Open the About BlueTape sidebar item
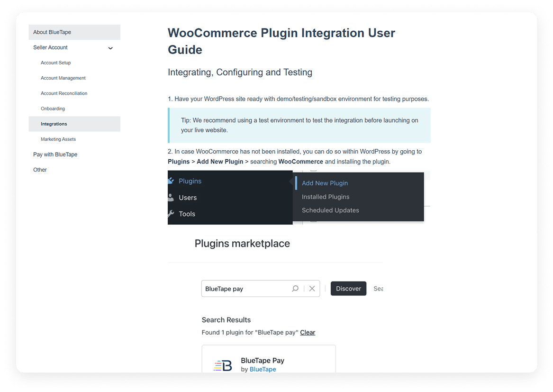The image size is (553, 392). tap(74, 32)
